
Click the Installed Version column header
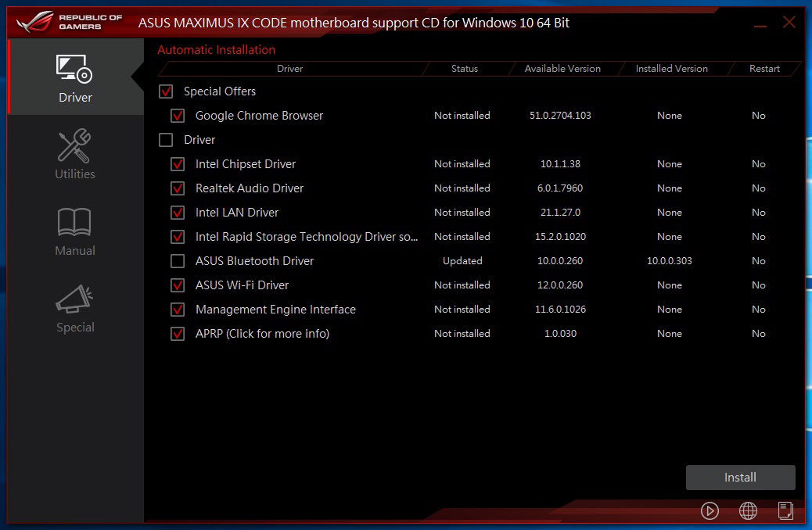pos(672,68)
